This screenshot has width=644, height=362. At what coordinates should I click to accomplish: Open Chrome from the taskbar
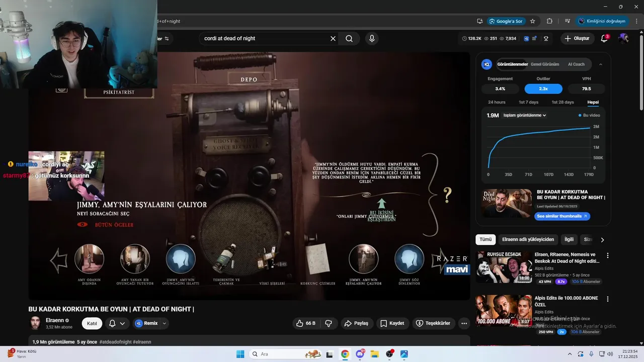point(345,354)
